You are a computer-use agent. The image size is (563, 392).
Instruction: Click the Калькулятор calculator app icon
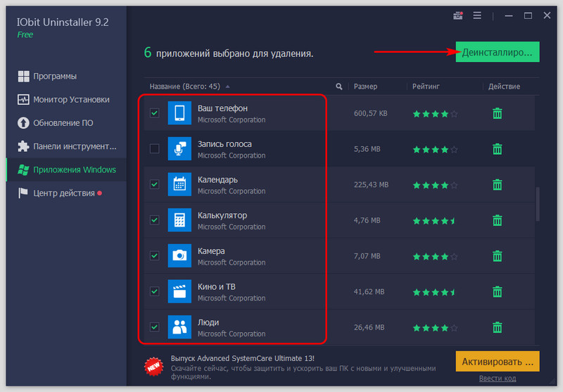coord(179,220)
